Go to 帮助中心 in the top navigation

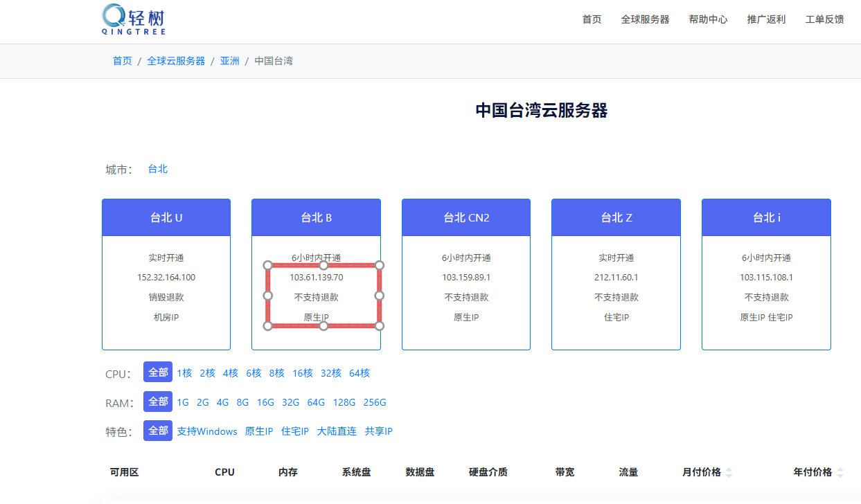click(708, 19)
